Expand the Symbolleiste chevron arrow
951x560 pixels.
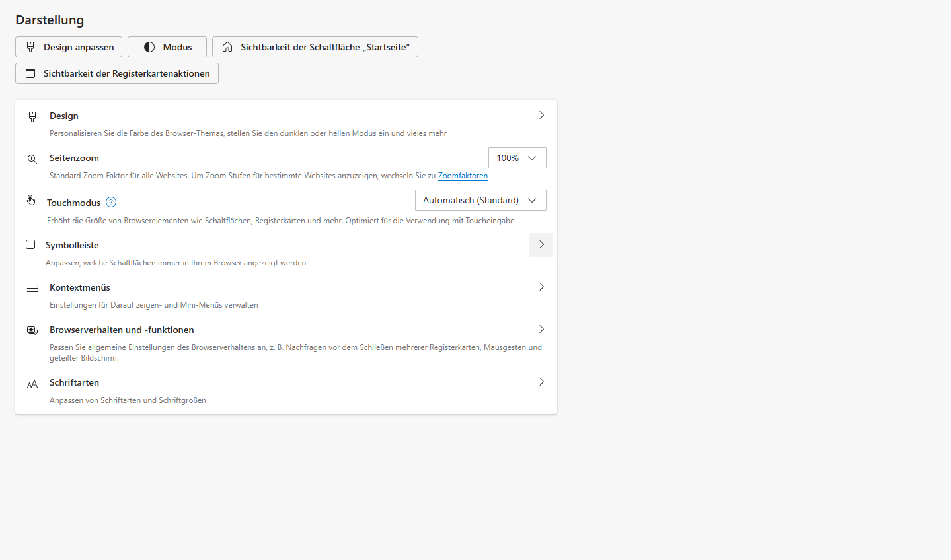(x=541, y=244)
